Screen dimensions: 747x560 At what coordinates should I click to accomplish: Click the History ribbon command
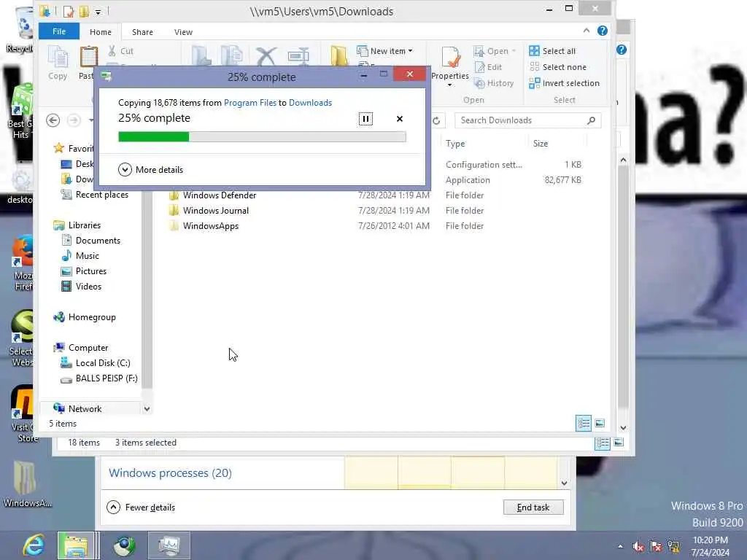[494, 83]
